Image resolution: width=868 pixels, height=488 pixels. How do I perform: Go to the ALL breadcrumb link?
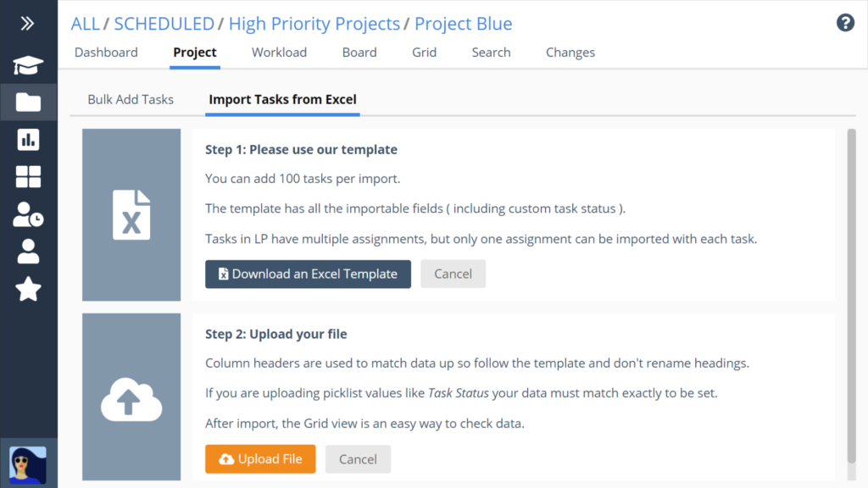click(86, 24)
